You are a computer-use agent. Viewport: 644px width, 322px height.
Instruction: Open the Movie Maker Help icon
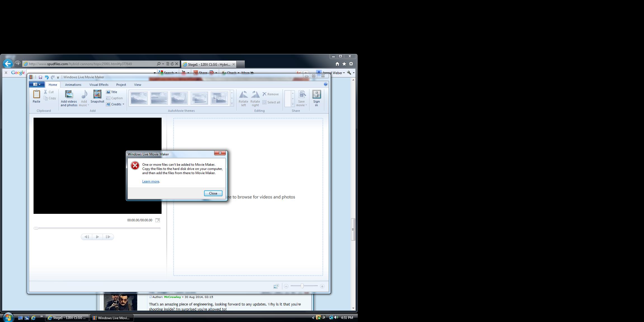pyautogui.click(x=325, y=84)
